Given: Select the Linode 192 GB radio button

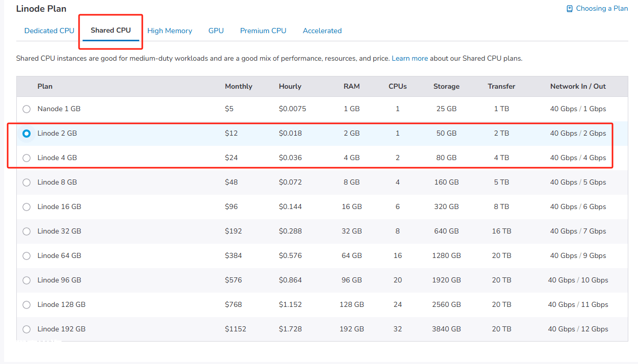Looking at the screenshot, I should click(x=27, y=329).
